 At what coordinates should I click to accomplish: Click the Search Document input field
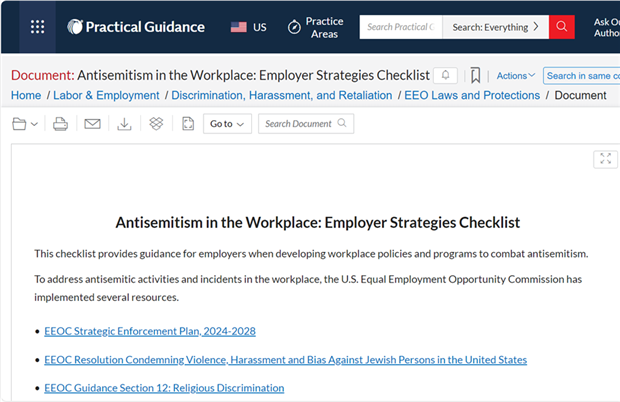pos(306,124)
